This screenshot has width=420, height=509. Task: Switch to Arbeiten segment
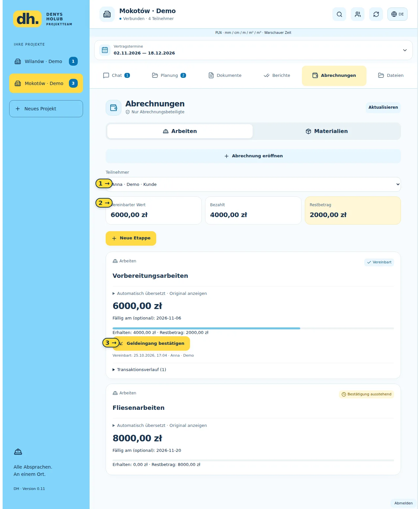click(x=180, y=131)
